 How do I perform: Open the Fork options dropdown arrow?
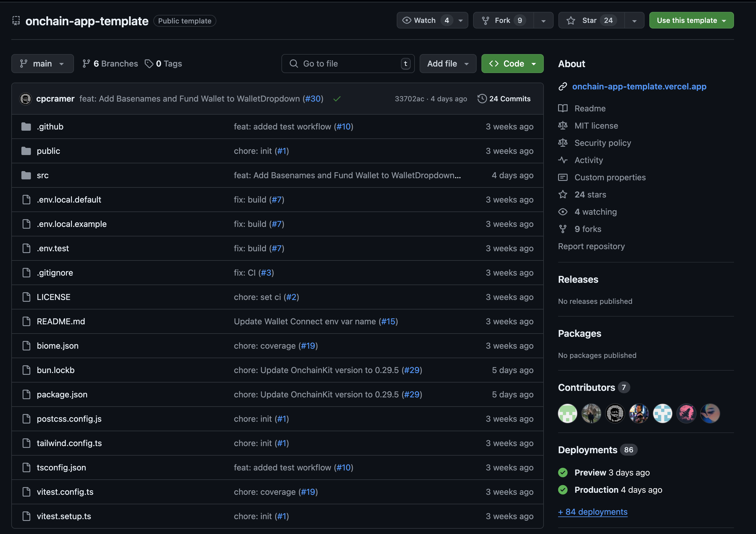[x=543, y=20]
